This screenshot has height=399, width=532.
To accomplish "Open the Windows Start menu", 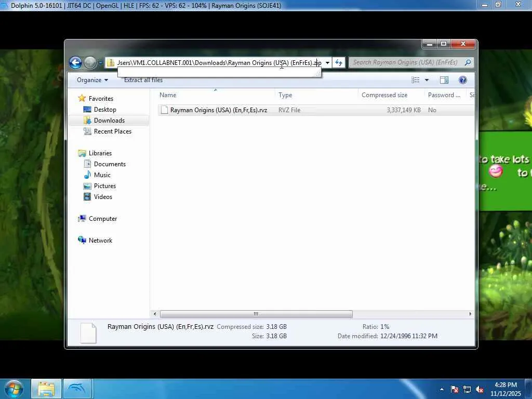I will tap(14, 389).
